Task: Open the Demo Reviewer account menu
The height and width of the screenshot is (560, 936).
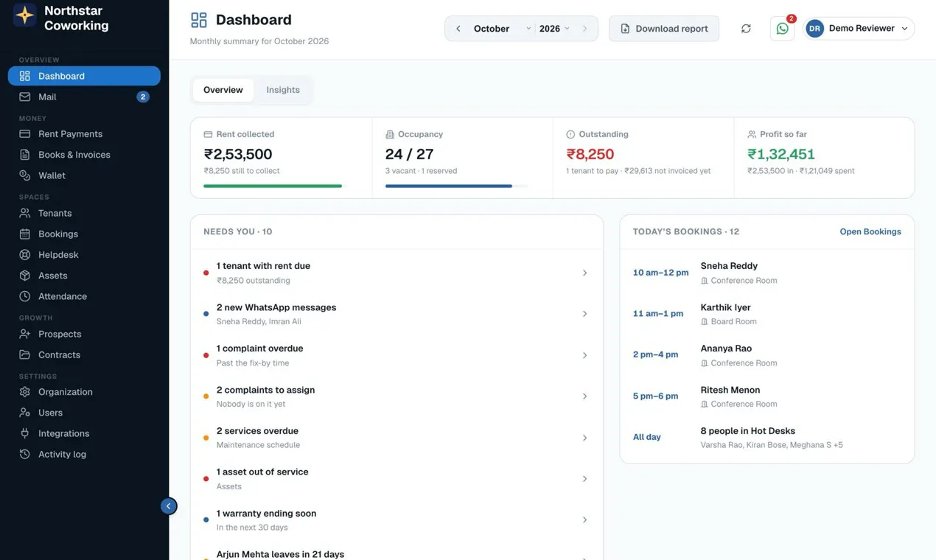Action: pos(859,29)
